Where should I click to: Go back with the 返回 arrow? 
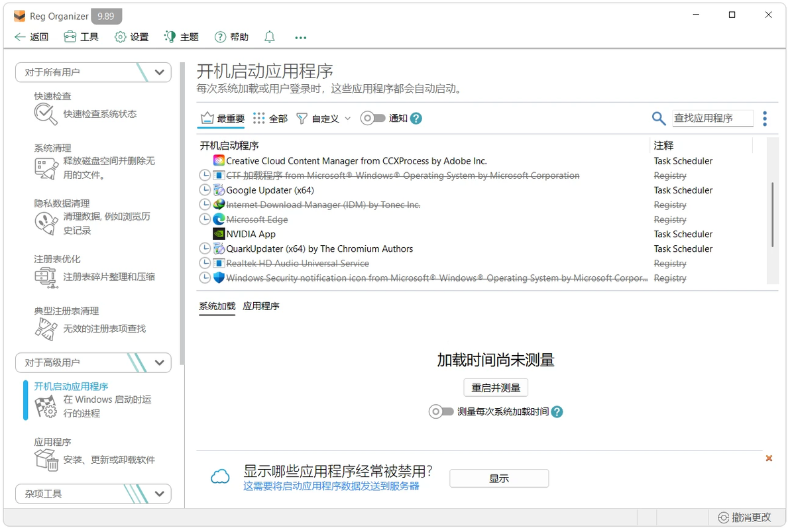coord(31,37)
